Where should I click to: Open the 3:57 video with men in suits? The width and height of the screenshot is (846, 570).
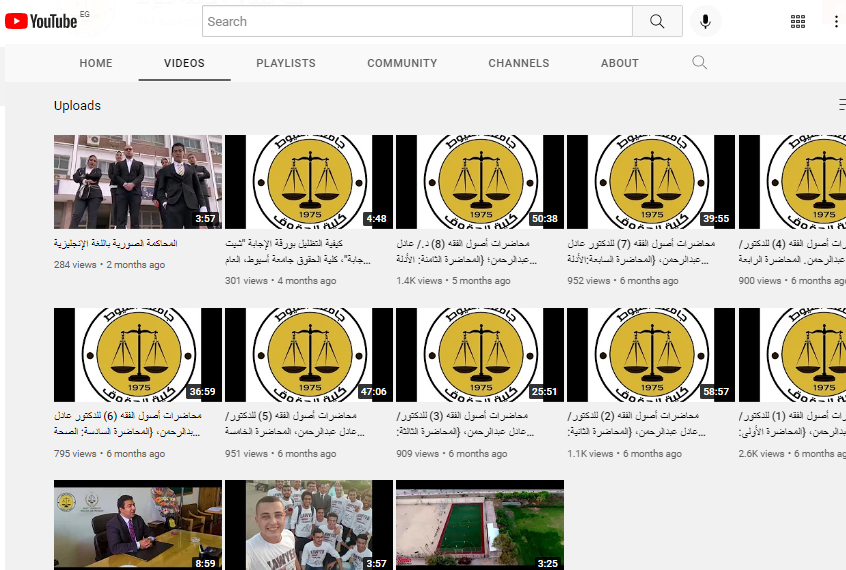138,182
